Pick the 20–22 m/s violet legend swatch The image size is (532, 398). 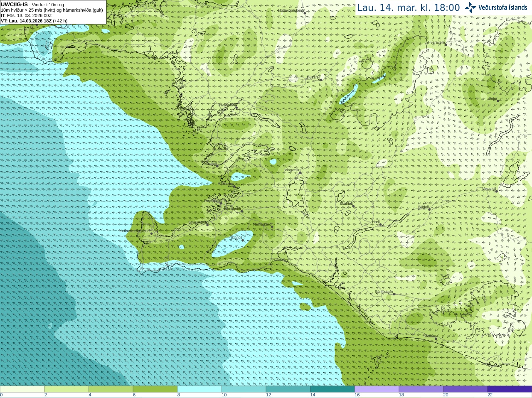click(465, 389)
